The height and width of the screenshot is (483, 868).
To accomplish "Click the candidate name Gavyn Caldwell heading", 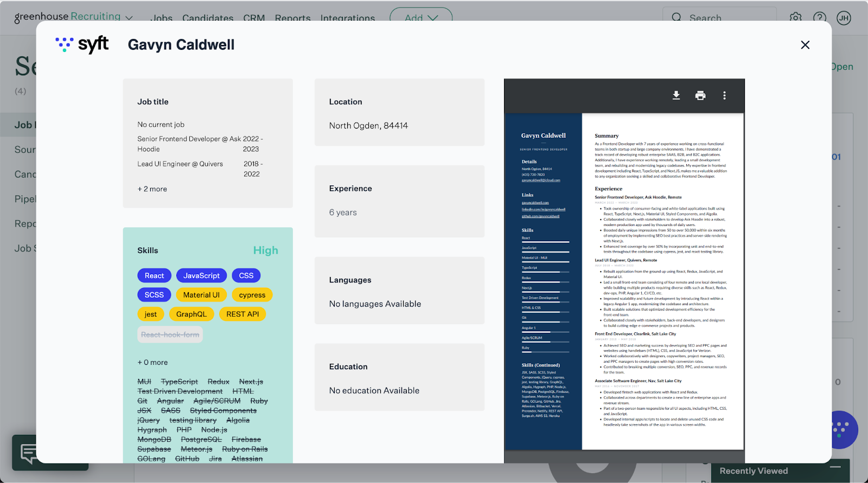I will pos(181,44).
